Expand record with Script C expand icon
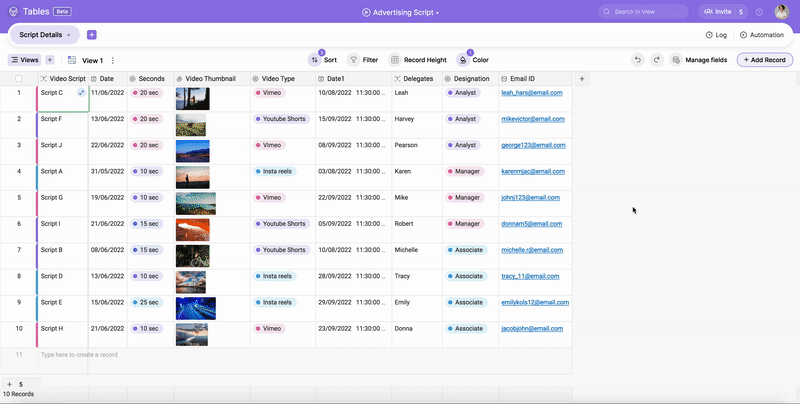The width and height of the screenshot is (800, 404). point(81,93)
